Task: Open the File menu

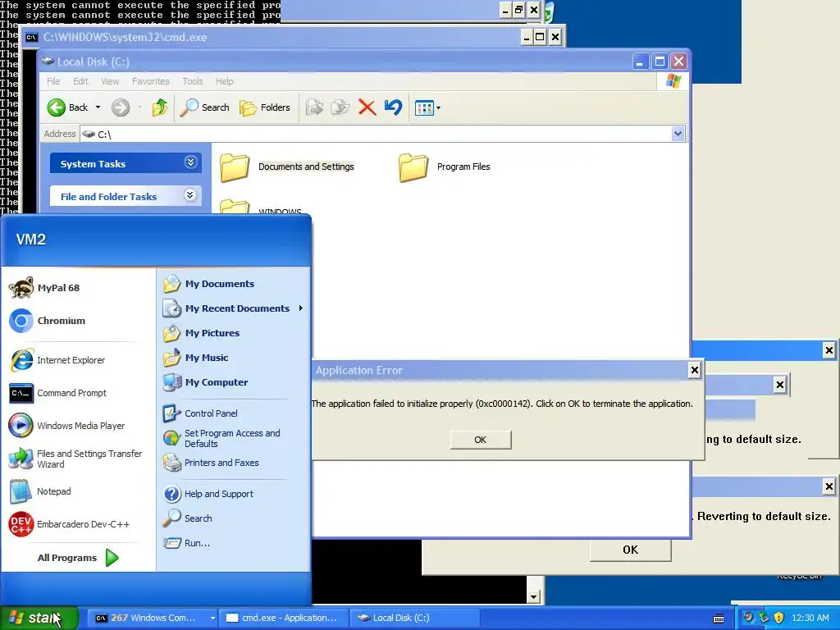Action: [53, 81]
